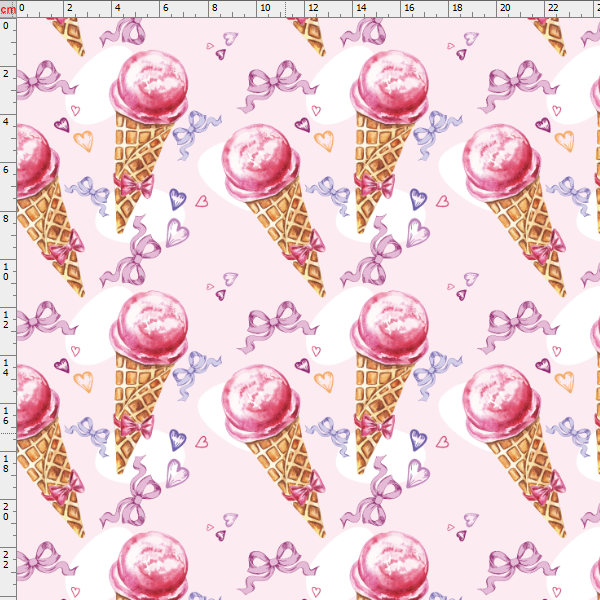
Task: Click the 14 mark on vertical ruler
Action: [x=6, y=367]
